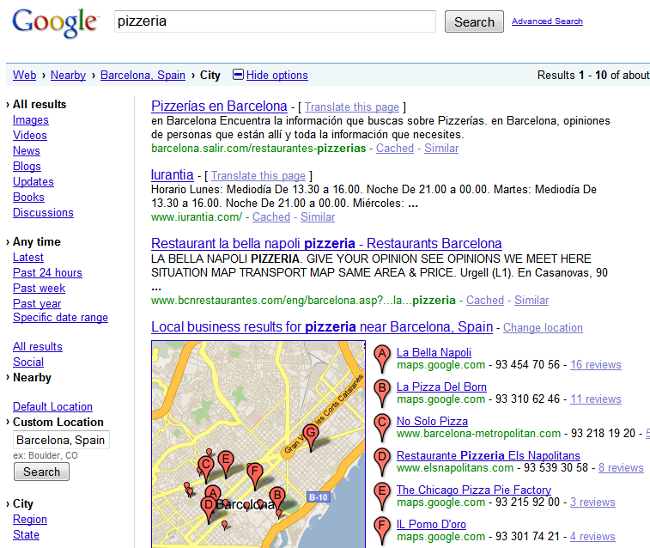The image size is (650, 548).
Task: Click marker C icon beside No Solo Pizza
Action: [x=382, y=427]
